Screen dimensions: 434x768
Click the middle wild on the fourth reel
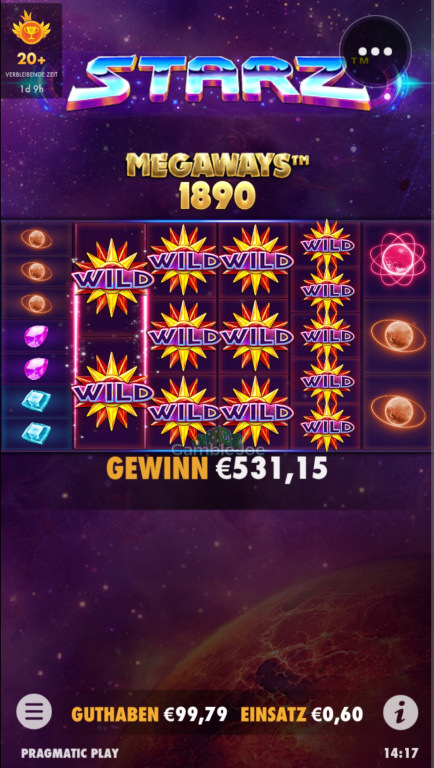[256, 336]
